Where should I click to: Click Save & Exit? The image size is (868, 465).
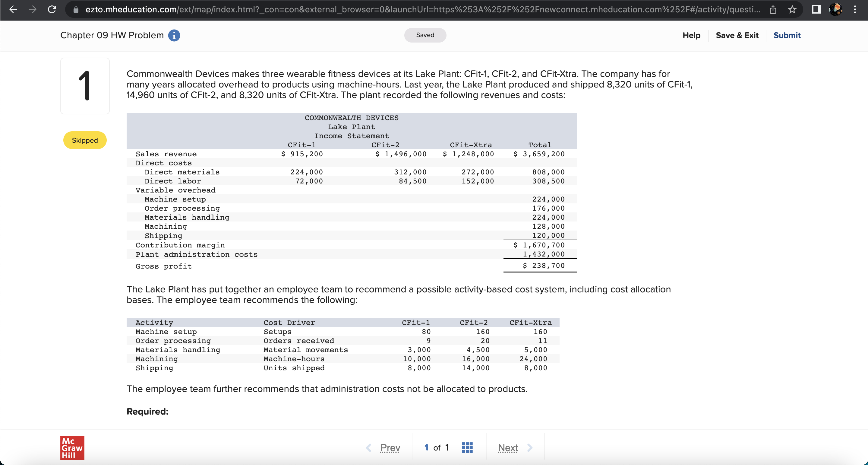click(737, 35)
